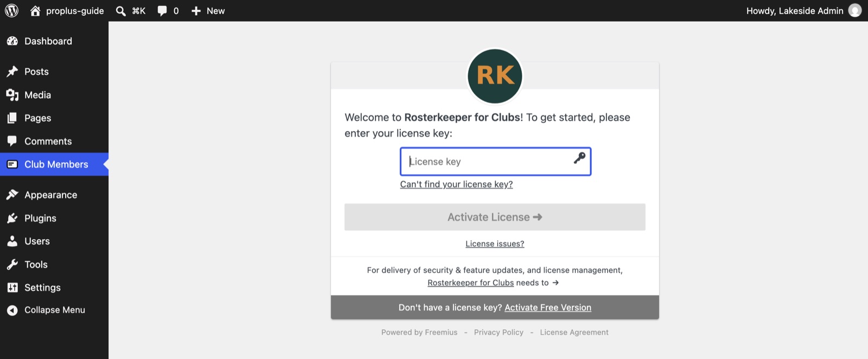Open the Comments menu label
The image size is (868, 359).
click(x=48, y=142)
